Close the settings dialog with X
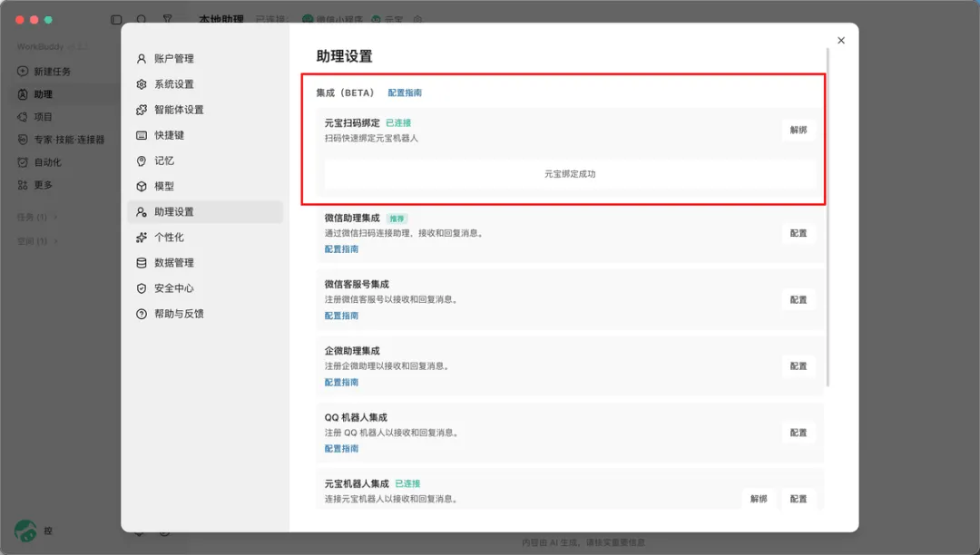Screen dimensions: 980x555 (x=841, y=41)
